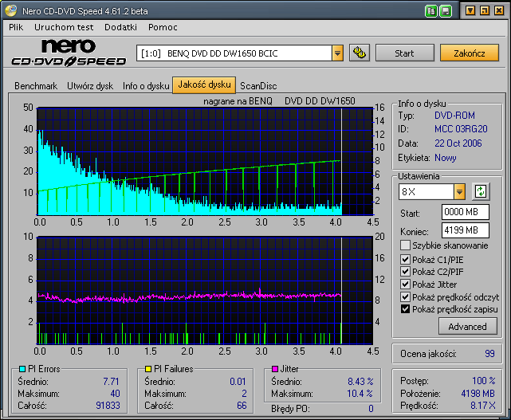Uncheck Pokaż Jitter checkbox

(405, 285)
